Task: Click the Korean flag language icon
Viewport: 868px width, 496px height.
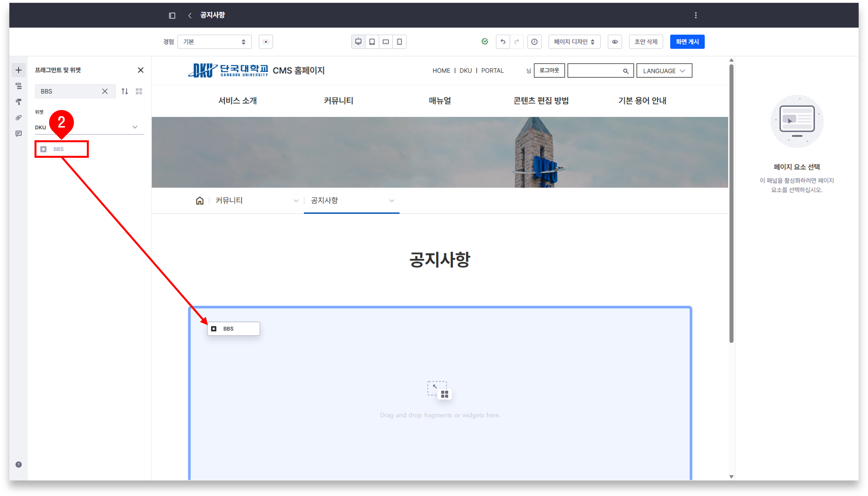Action: [266, 42]
